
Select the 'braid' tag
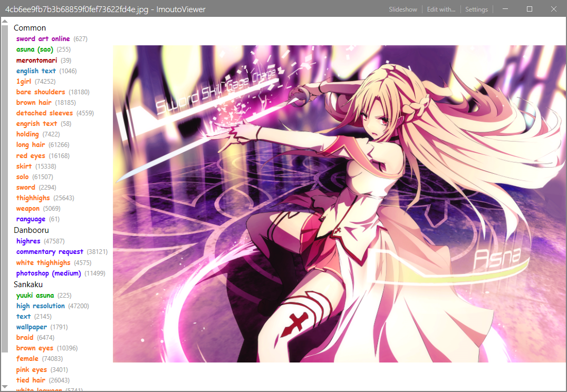[x=25, y=337]
